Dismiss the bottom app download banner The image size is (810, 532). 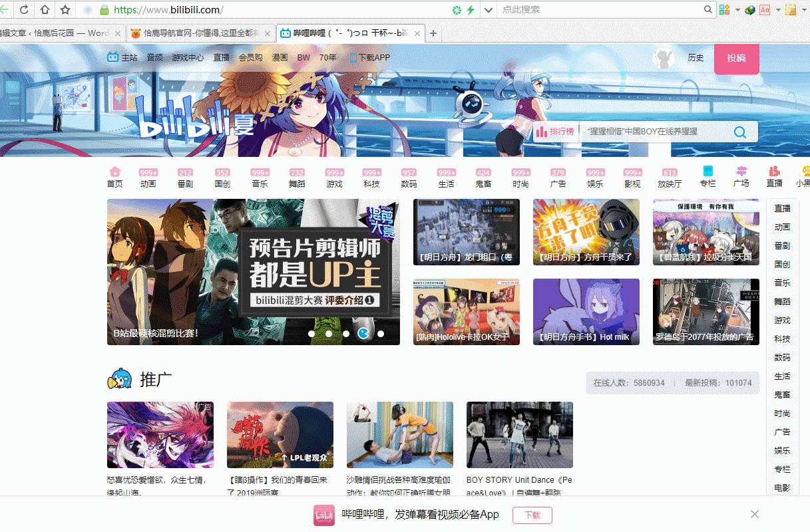pyautogui.click(x=754, y=514)
